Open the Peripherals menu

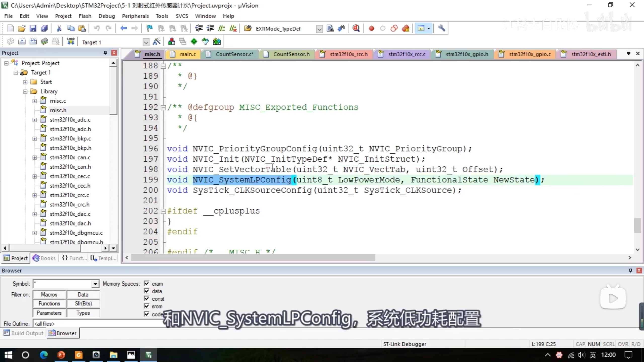[135, 16]
